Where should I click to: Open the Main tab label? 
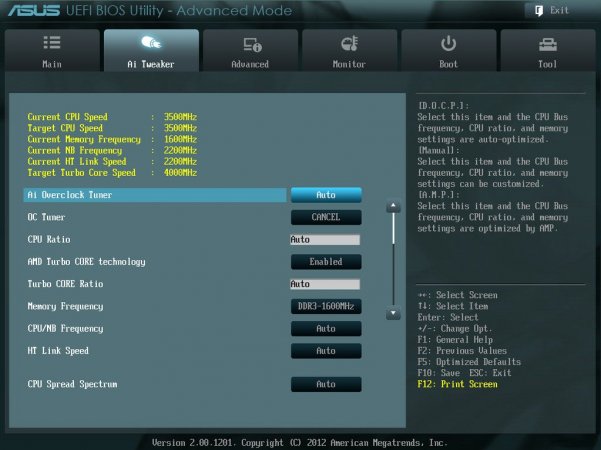pyautogui.click(x=52, y=64)
